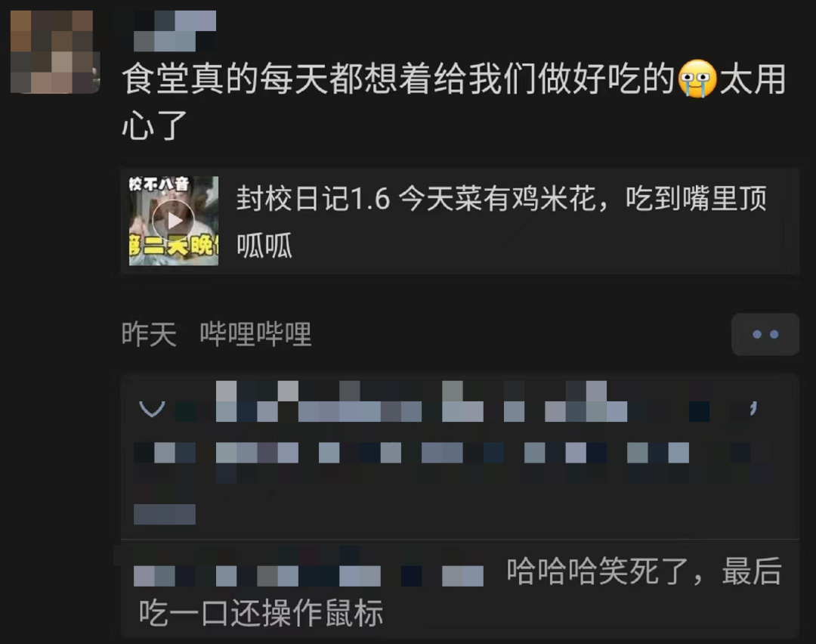Image resolution: width=816 pixels, height=644 pixels.
Task: Tap the 呱呱 text line in link card
Action: 264,245
